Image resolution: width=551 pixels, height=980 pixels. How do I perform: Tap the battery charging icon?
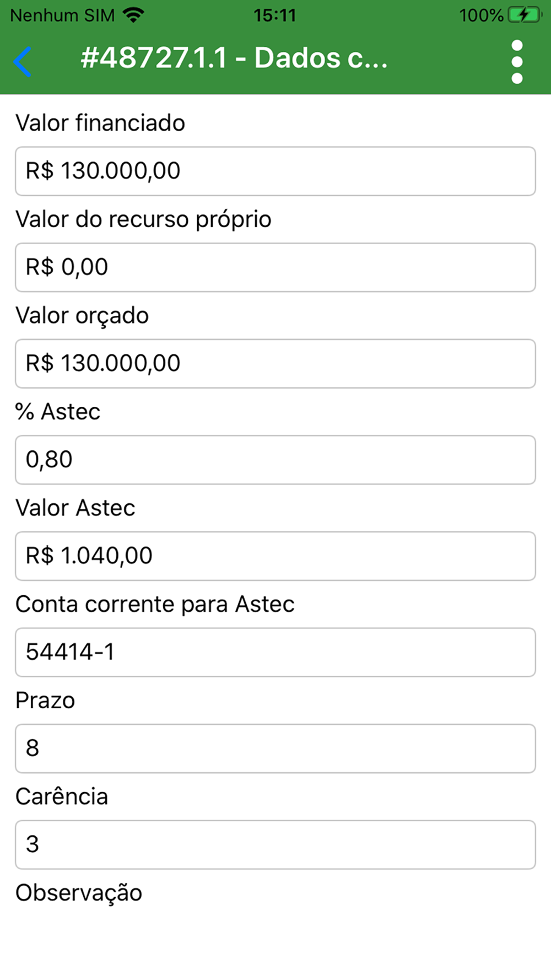(x=524, y=15)
